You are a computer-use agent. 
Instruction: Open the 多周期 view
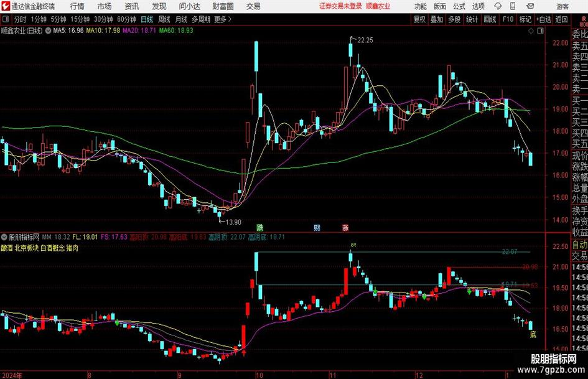point(201,19)
